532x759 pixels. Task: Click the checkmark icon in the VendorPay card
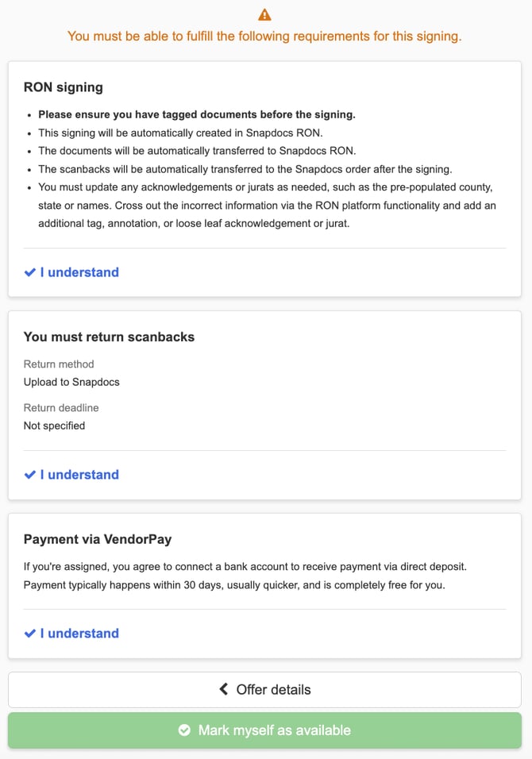click(x=29, y=633)
